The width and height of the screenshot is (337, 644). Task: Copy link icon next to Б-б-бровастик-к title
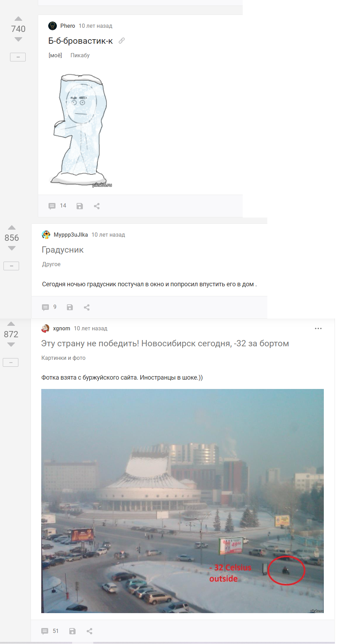point(122,41)
